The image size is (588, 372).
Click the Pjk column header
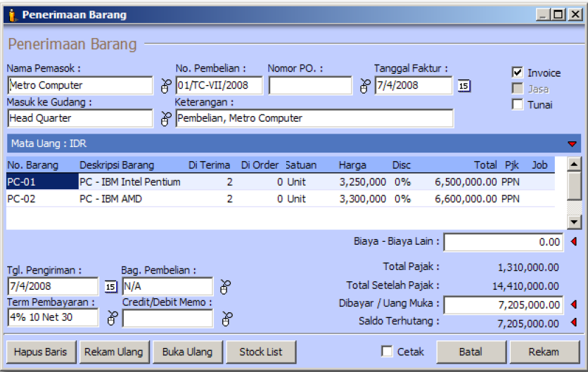[511, 165]
